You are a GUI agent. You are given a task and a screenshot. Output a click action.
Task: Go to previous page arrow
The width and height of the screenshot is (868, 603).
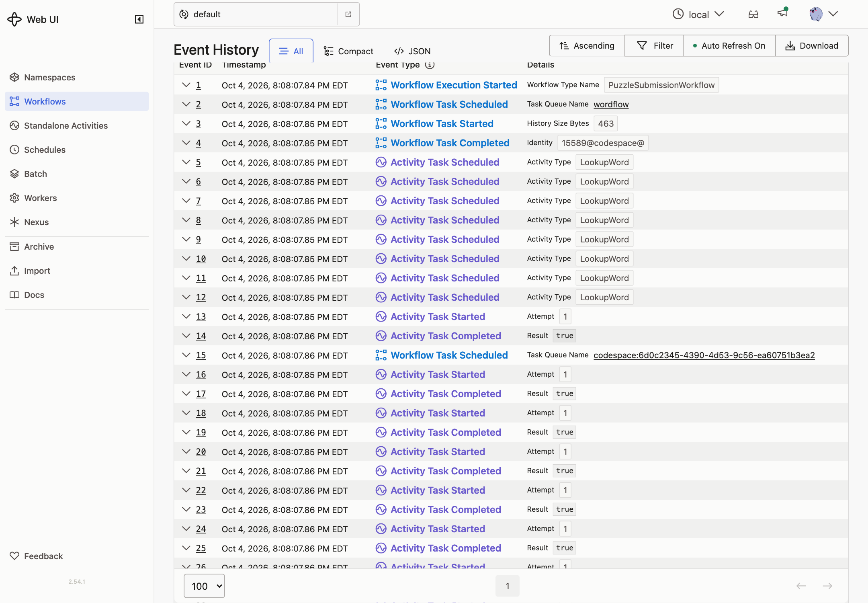(x=801, y=586)
